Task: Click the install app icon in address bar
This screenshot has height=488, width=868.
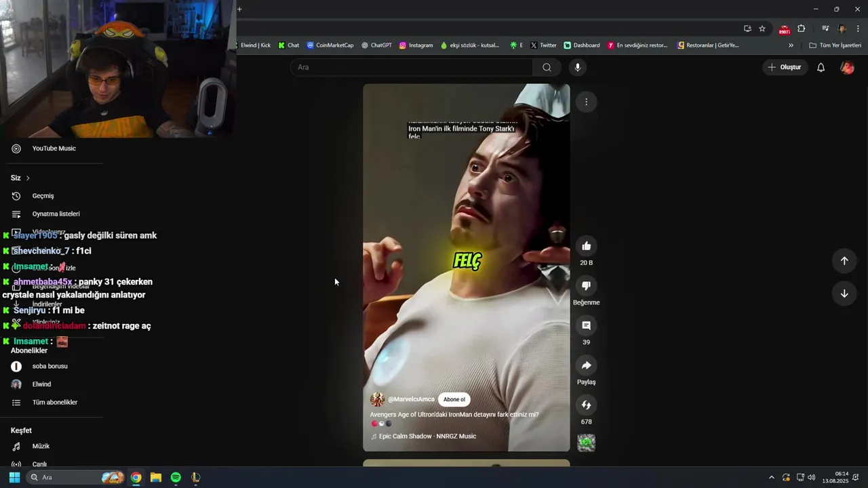Action: (x=747, y=28)
